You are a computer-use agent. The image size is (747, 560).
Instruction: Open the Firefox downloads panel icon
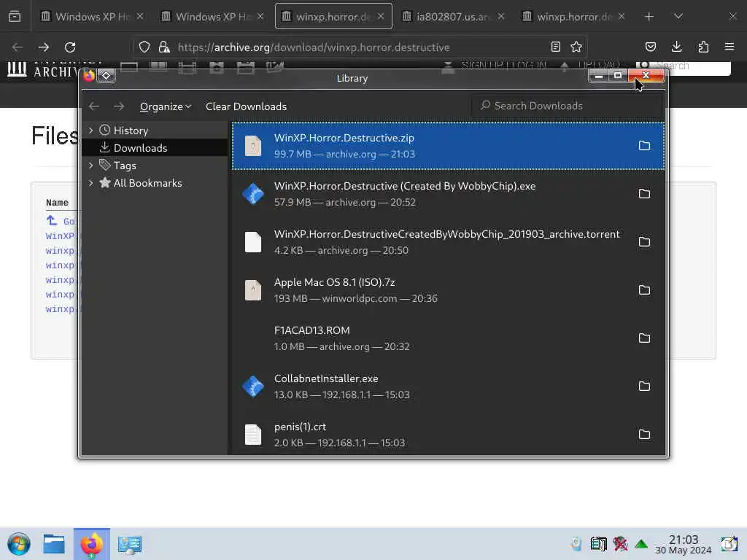[x=676, y=47]
